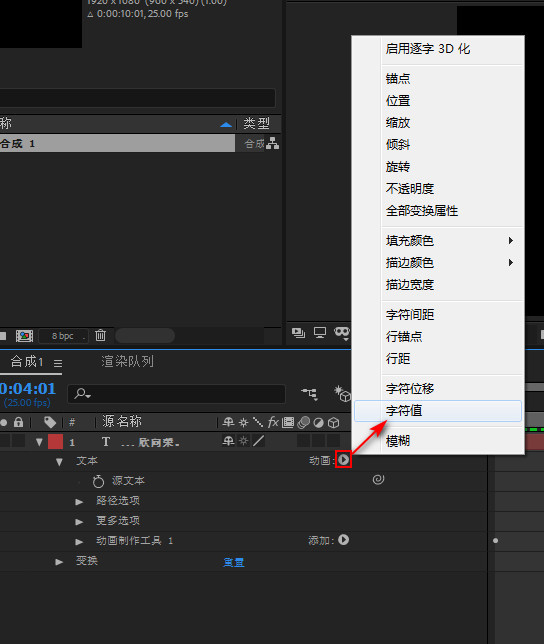Image resolution: width=544 pixels, height=644 pixels.
Task: Expand 动画制作工具 1 group
Action: click(x=79, y=542)
